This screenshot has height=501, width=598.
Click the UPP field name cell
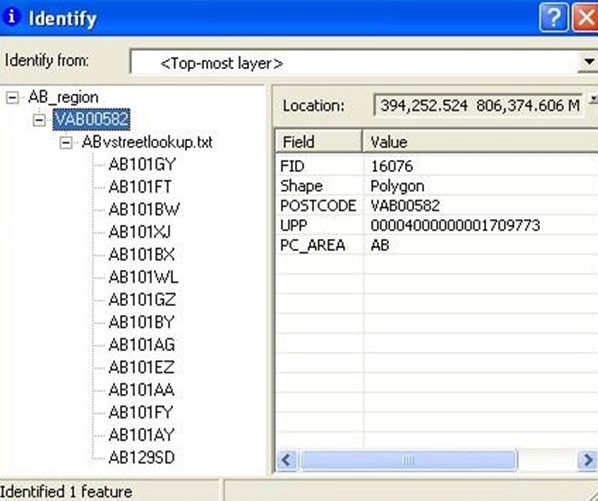tap(293, 225)
